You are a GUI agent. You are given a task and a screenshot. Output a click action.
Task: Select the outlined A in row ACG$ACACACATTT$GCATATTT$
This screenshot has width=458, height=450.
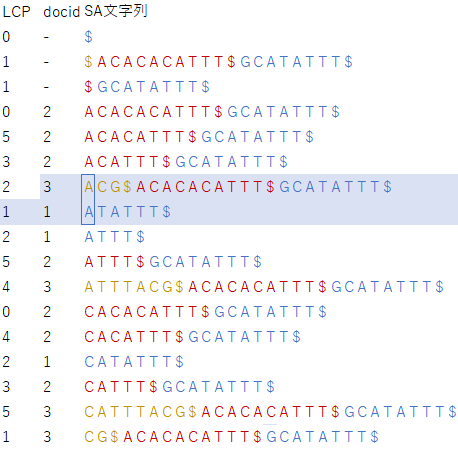tap(88, 187)
